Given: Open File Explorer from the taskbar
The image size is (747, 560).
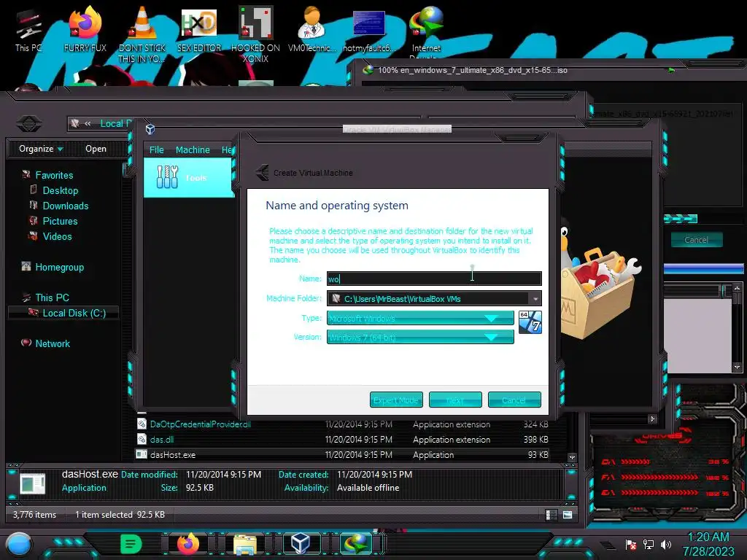Looking at the screenshot, I should pyautogui.click(x=245, y=544).
